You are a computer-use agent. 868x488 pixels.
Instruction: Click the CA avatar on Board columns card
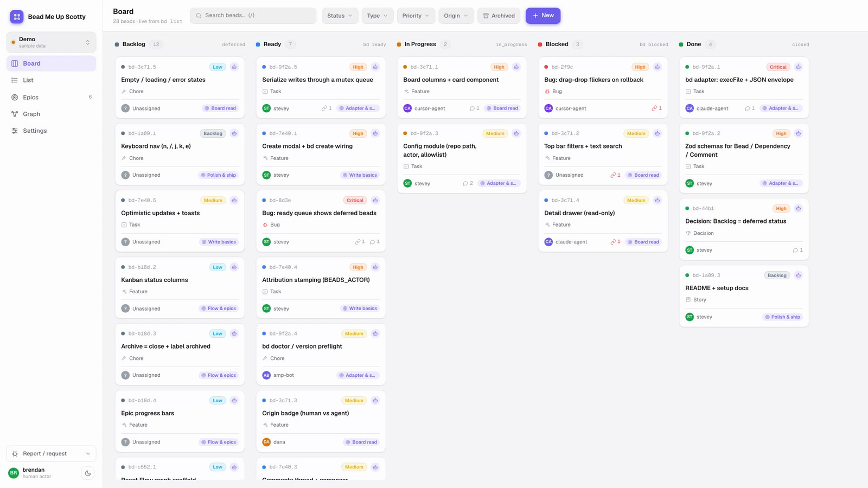[407, 108]
